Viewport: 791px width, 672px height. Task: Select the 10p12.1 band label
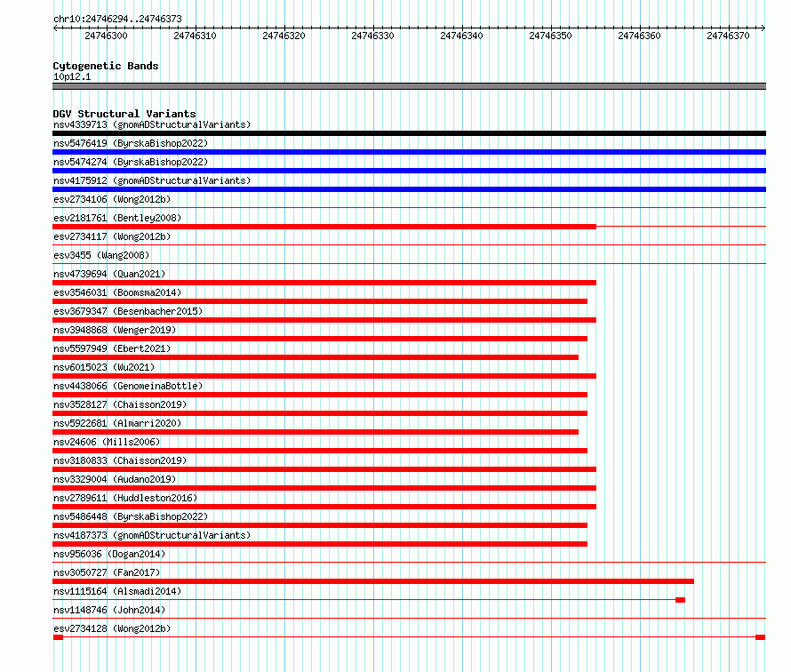72,76
